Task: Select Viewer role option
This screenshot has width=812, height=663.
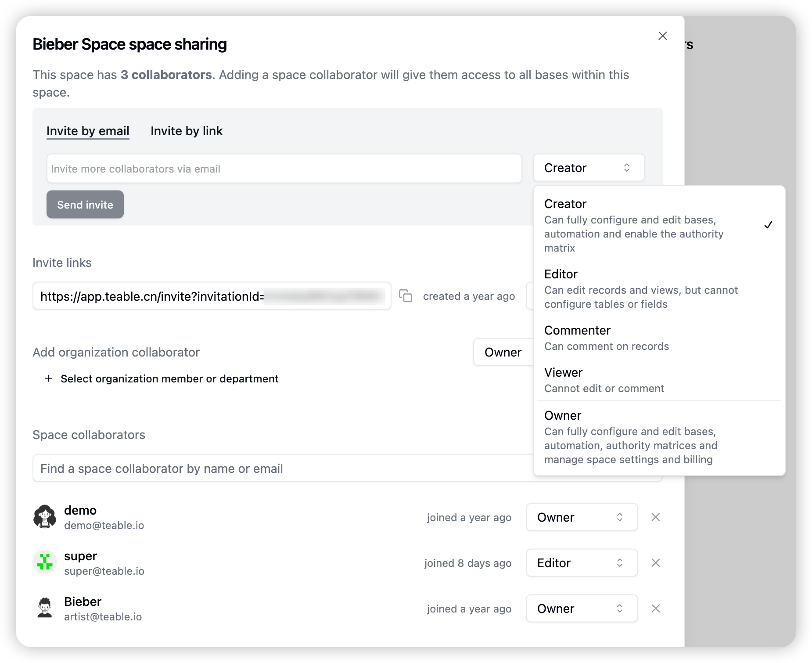Action: (x=659, y=380)
